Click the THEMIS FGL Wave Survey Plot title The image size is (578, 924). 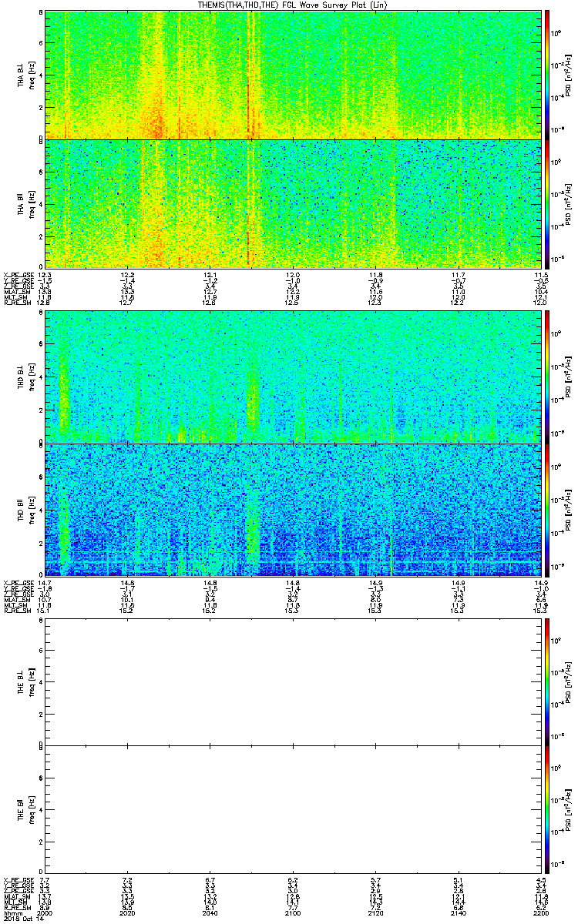(x=291, y=5)
